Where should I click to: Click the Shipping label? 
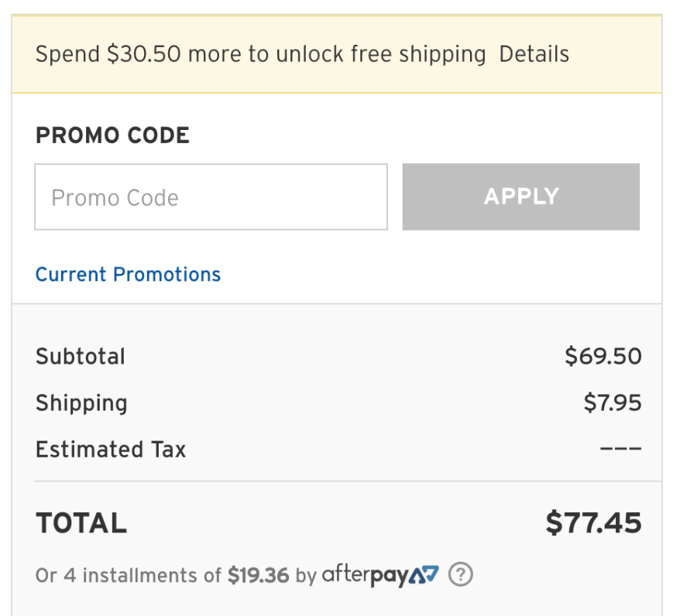[81, 403]
